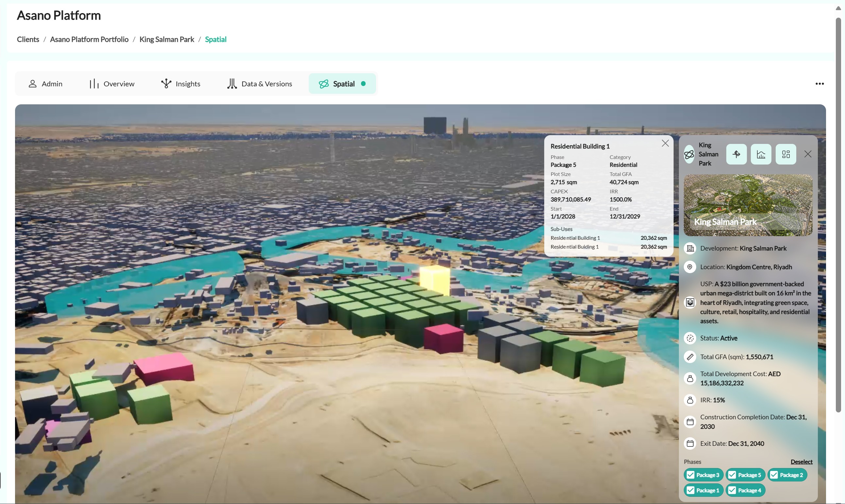Image resolution: width=845 pixels, height=504 pixels.
Task: Click the fly-to airplane icon button
Action: (736, 154)
